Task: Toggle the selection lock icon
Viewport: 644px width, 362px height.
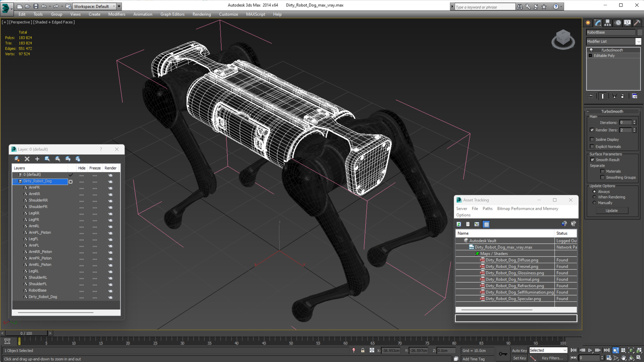Action: tap(363, 350)
